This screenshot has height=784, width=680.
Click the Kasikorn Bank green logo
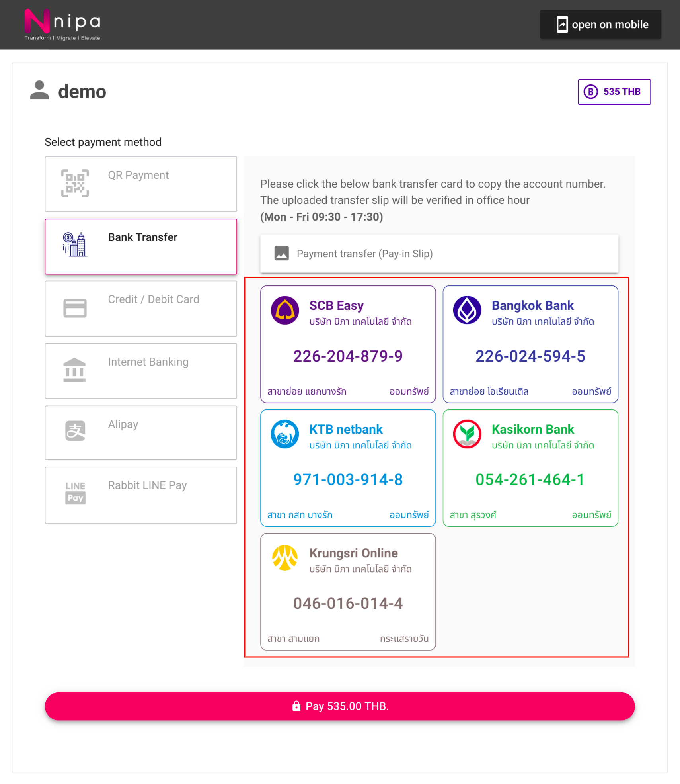[467, 434]
